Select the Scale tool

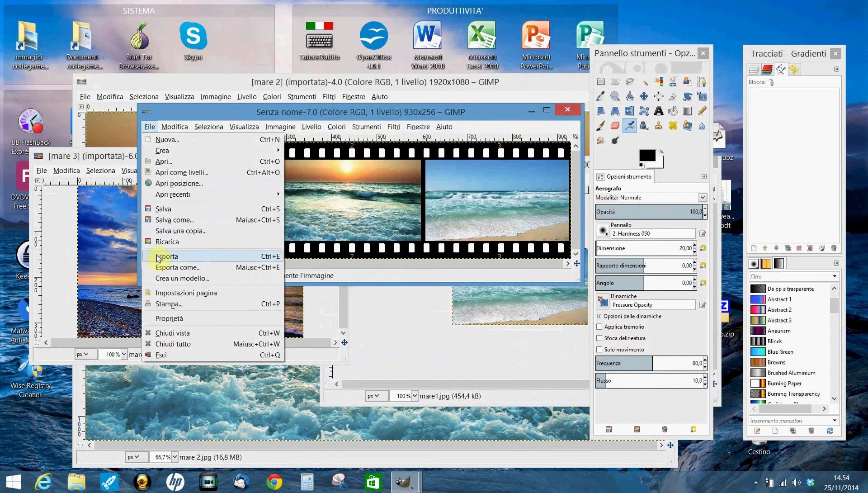tap(702, 96)
